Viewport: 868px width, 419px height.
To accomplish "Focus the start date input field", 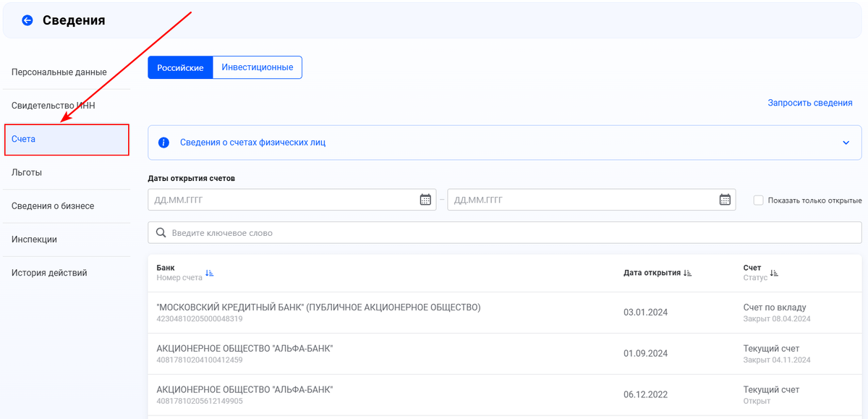I will point(282,200).
